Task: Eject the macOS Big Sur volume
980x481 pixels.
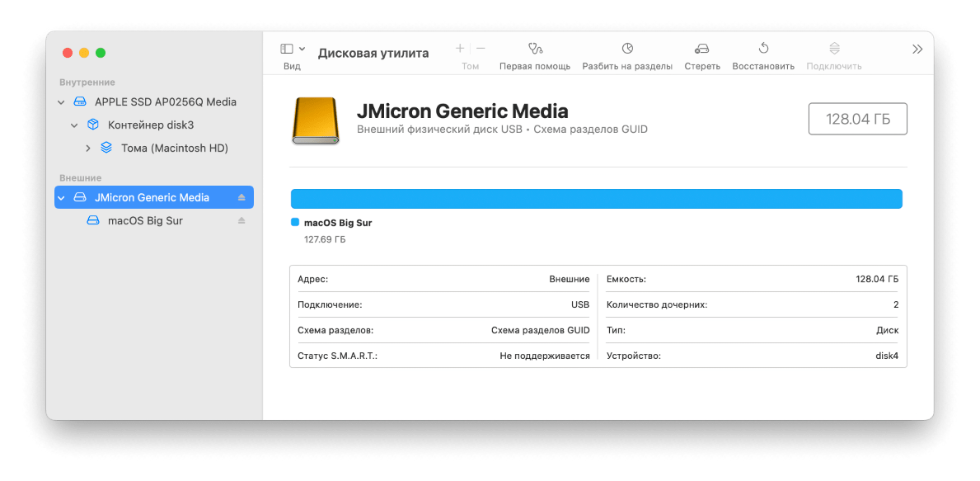Action: pos(243,220)
